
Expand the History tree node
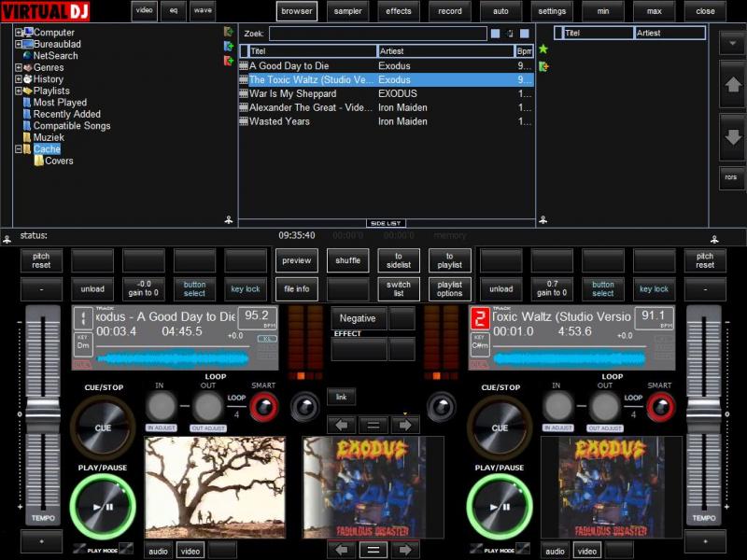[x=18, y=79]
